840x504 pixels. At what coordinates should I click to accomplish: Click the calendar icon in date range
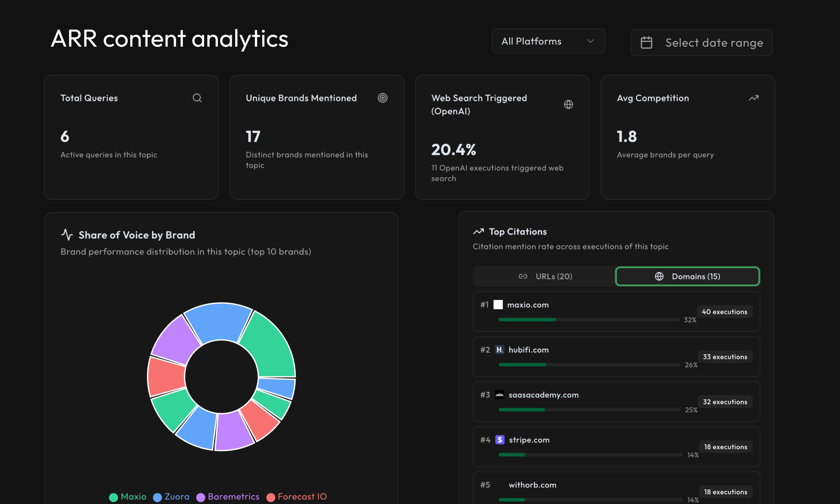pos(647,42)
